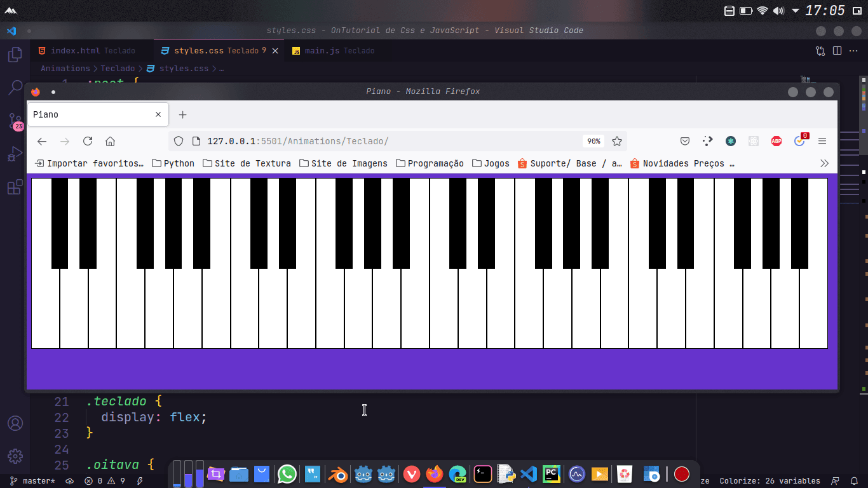Open the Novidades Preços bookmark
This screenshot has width=868, height=488.
click(x=682, y=163)
